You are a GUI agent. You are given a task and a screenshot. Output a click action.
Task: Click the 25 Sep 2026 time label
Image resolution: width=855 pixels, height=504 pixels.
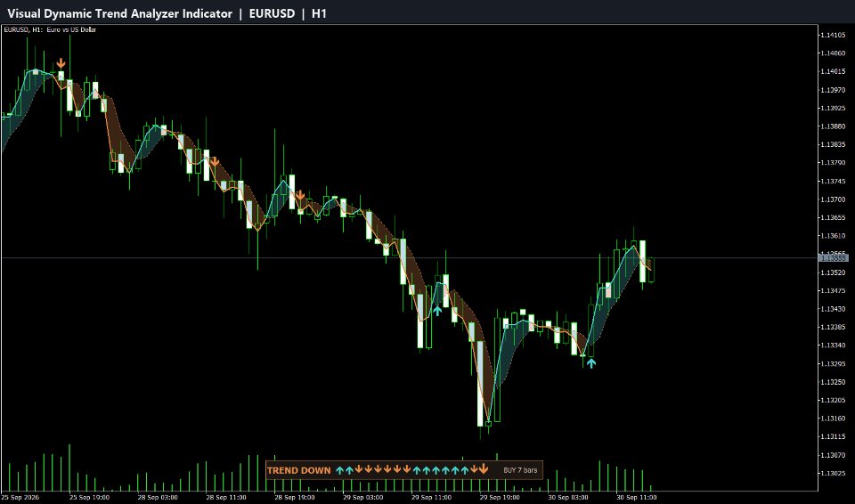(20, 498)
